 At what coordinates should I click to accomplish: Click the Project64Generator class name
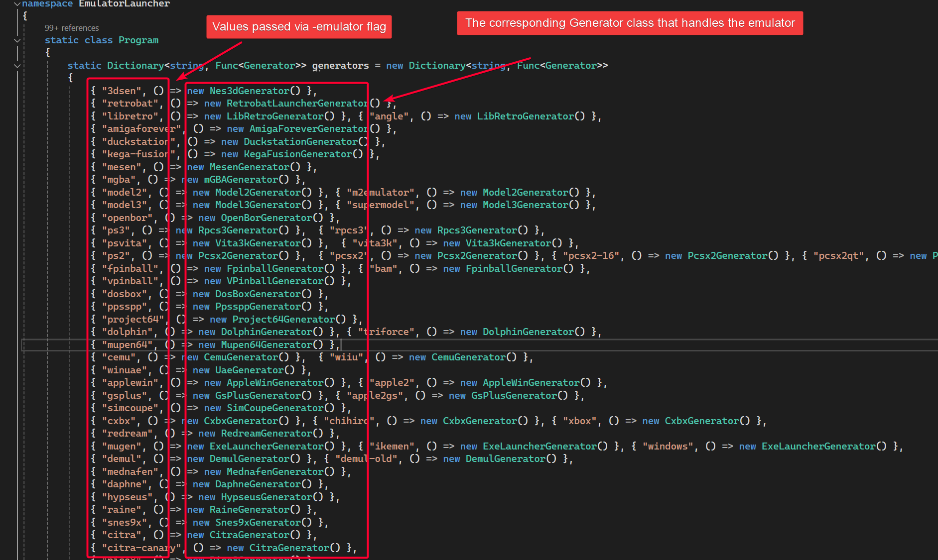click(283, 320)
